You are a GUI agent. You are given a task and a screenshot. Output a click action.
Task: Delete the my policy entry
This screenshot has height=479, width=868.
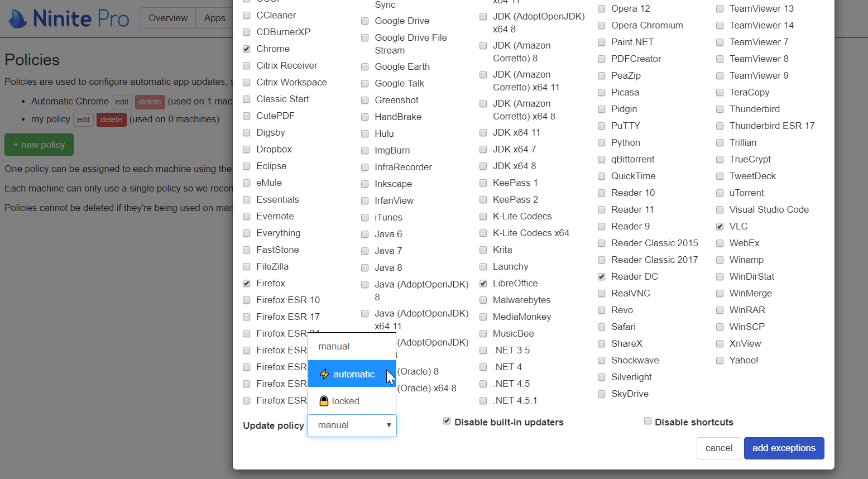[x=112, y=119]
